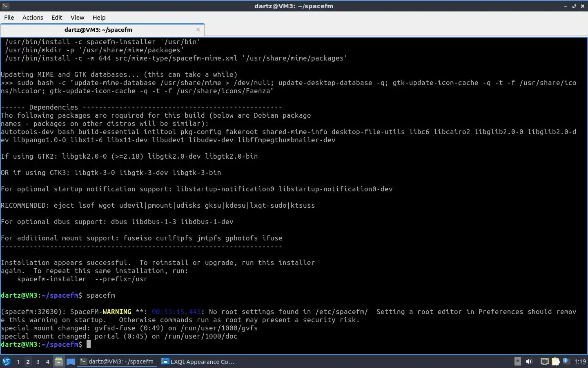Minimize the terminal window
588x368 pixels.
(x=566, y=6)
